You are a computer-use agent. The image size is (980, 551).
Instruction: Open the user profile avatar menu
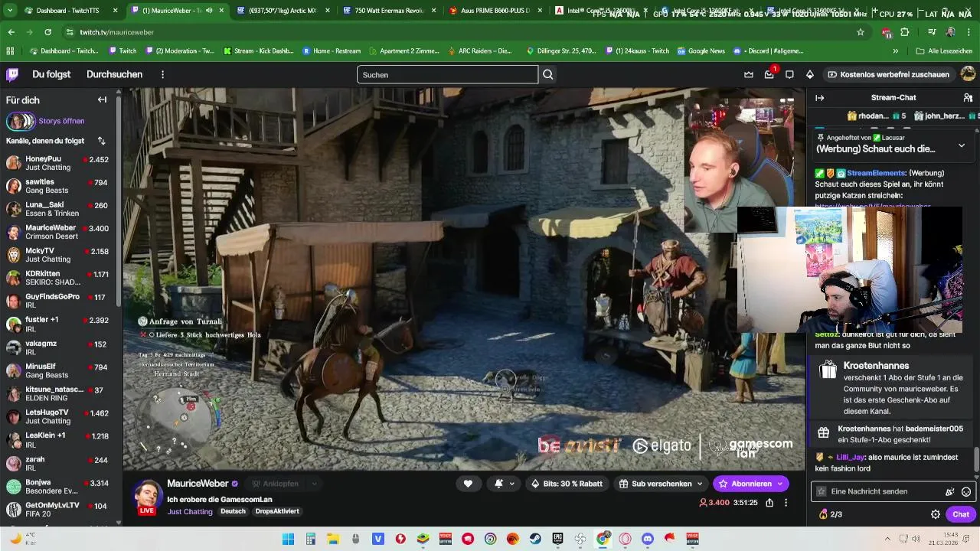point(968,74)
